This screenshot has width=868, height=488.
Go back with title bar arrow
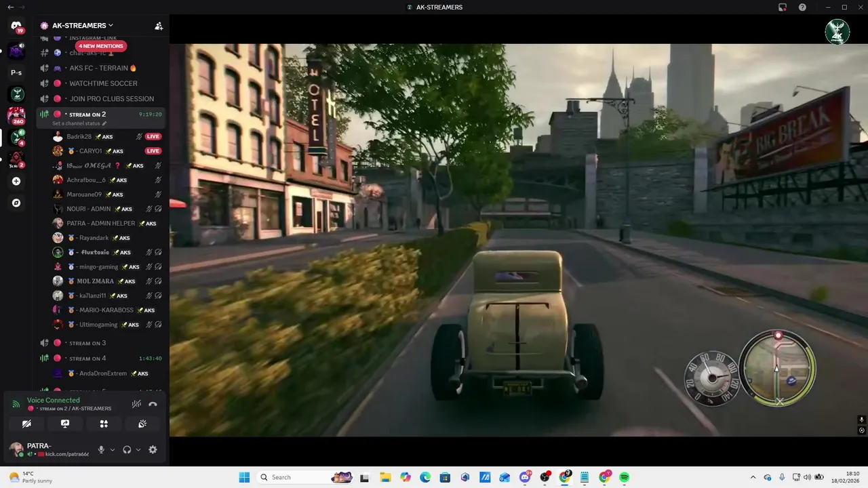[x=10, y=7]
